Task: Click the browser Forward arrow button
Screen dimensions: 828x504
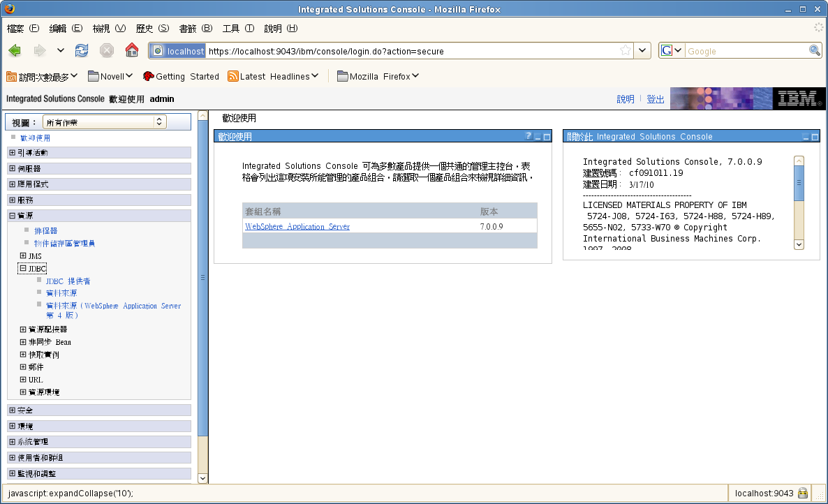Action: click(x=40, y=51)
